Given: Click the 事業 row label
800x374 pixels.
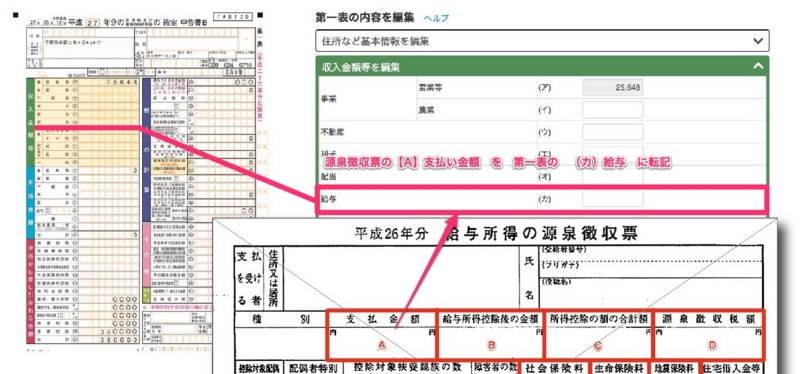Looking at the screenshot, I should 329,98.
